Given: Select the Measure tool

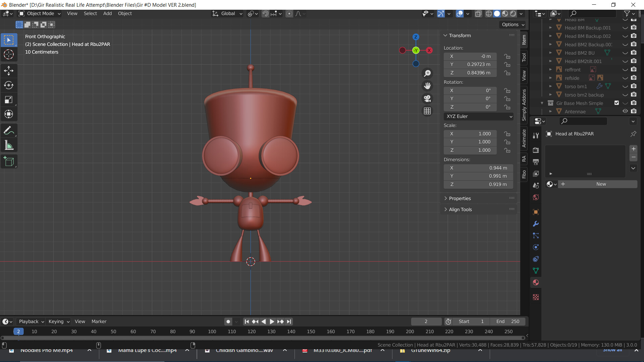Looking at the screenshot, I should pos(9,145).
